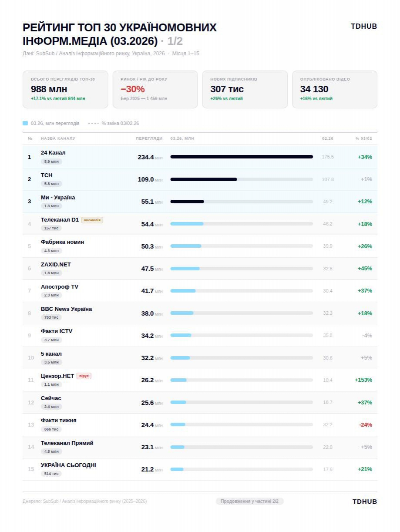Click the '% 03/02' column header
Viewport: 400px width, 532px height.
363,138
